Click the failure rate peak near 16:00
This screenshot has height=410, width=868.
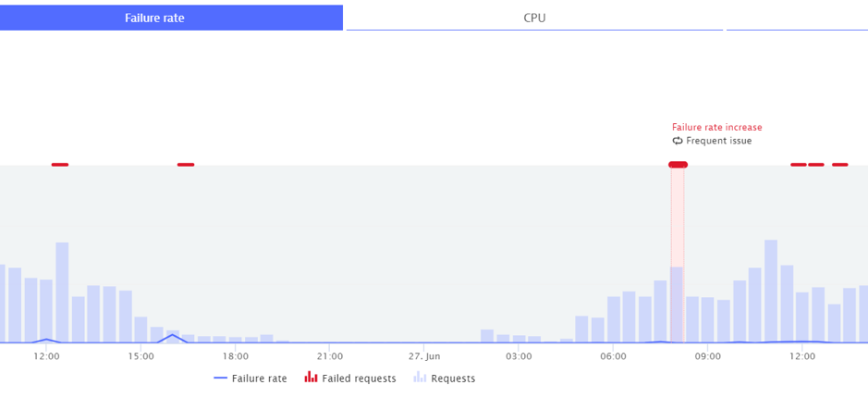[173, 335]
